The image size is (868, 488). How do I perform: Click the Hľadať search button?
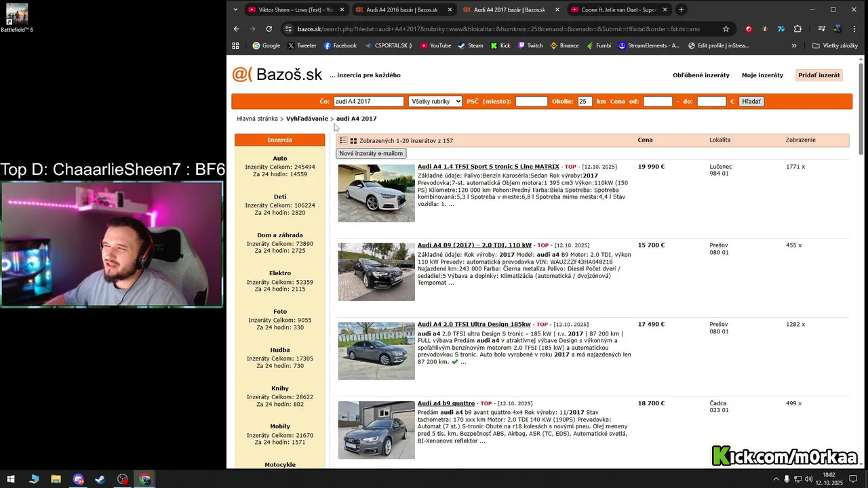(x=751, y=102)
